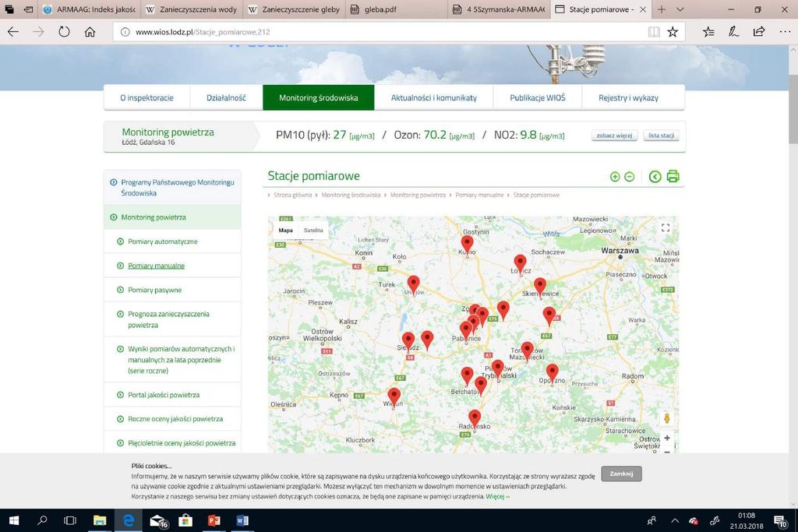Share this page using the share icon

759,32
